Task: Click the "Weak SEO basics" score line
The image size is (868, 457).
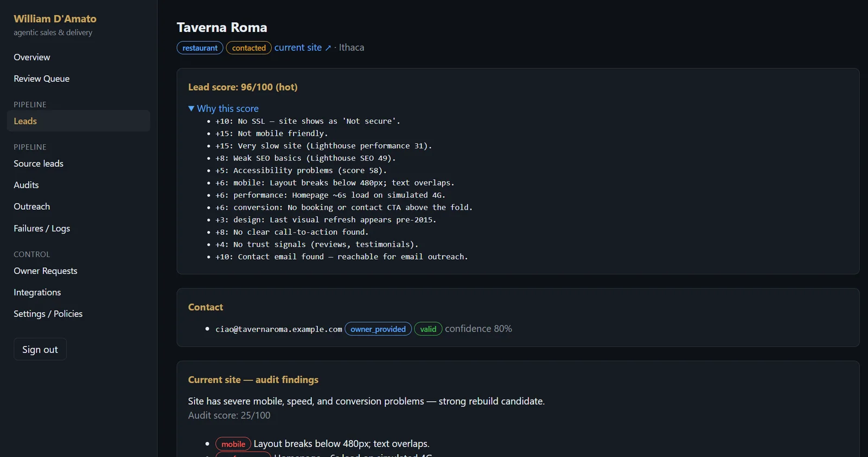Action: 305,158
